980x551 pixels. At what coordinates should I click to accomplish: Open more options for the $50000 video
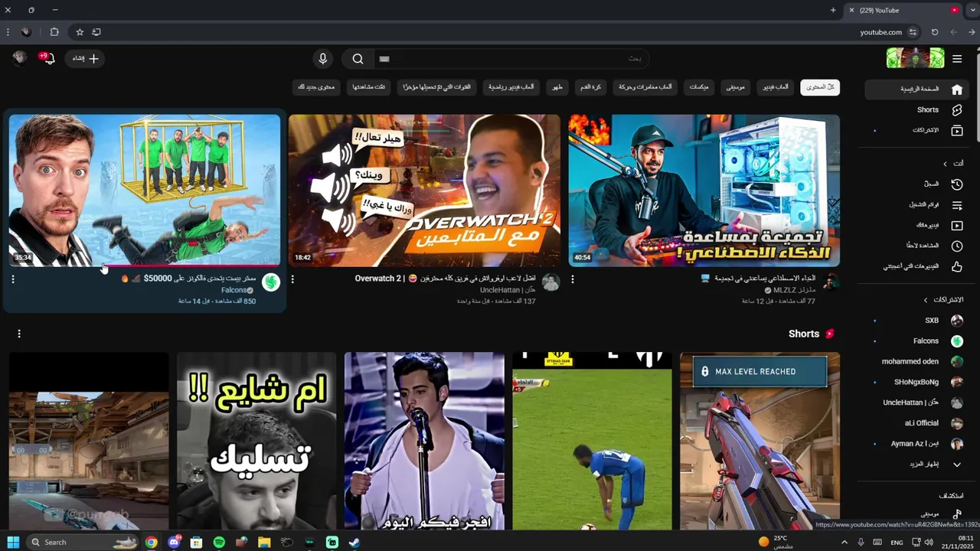[13, 279]
